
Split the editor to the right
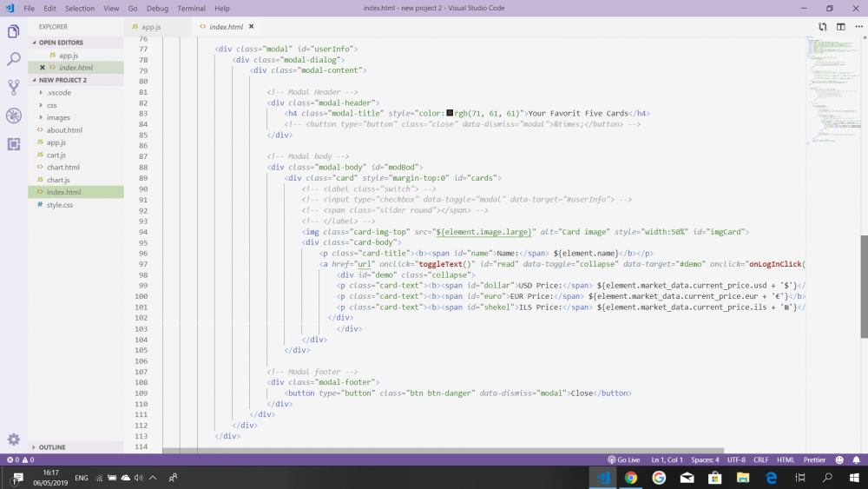(841, 27)
